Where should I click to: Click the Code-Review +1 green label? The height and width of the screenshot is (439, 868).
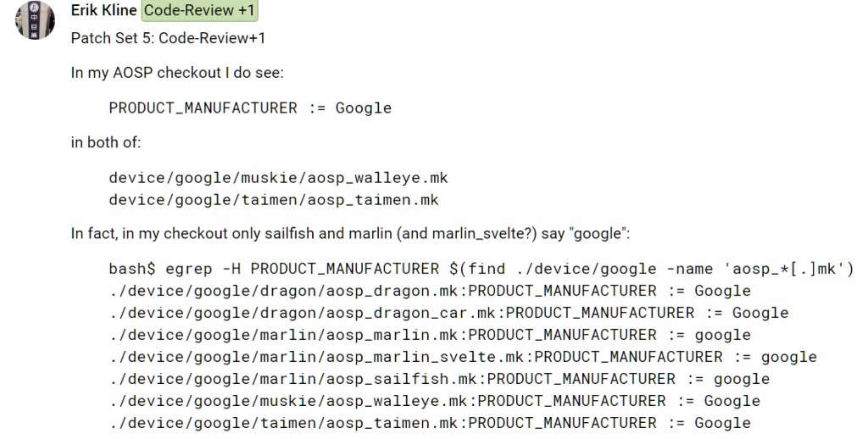tap(199, 10)
